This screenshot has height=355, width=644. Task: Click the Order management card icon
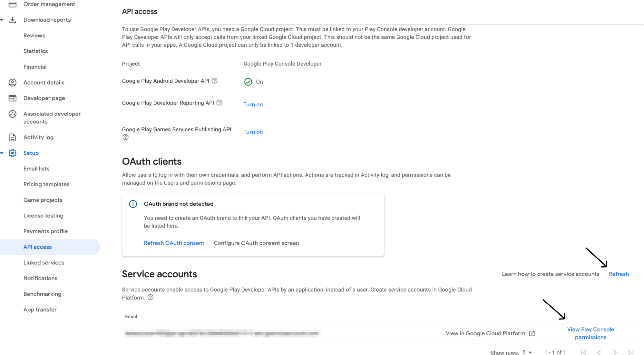pos(12,4)
